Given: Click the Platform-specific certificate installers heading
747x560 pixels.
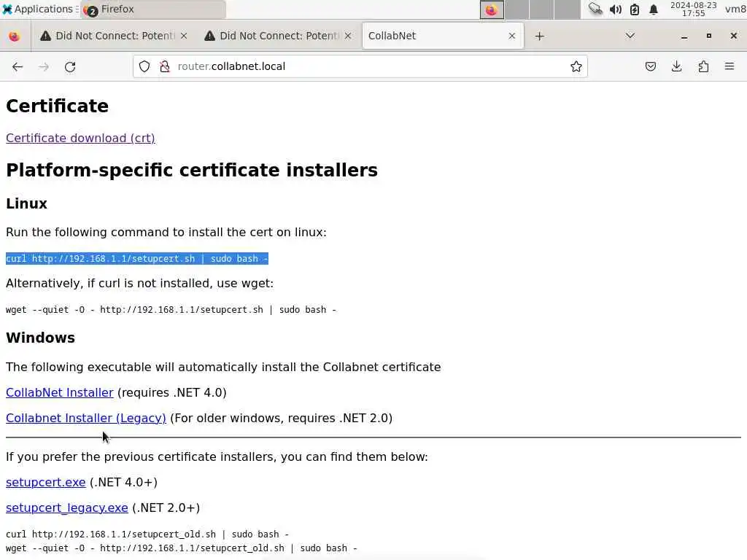Looking at the screenshot, I should [x=192, y=170].
